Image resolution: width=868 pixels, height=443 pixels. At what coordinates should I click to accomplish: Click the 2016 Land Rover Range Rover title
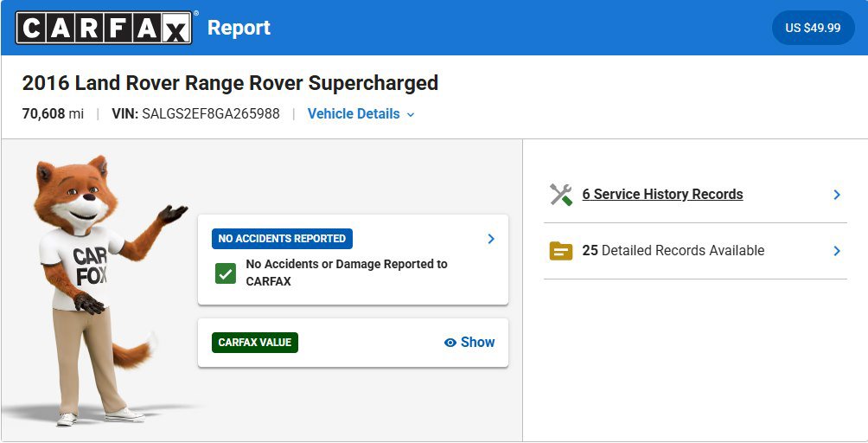(230, 83)
